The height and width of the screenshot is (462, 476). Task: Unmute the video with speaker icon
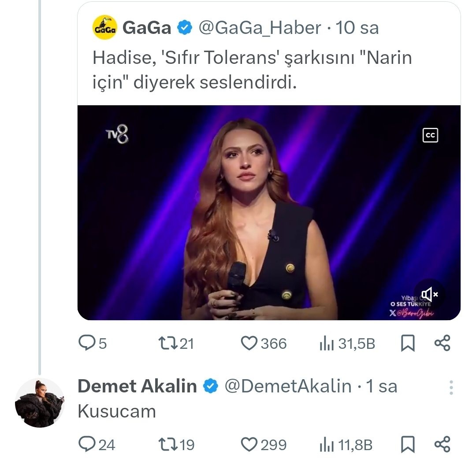(x=429, y=294)
